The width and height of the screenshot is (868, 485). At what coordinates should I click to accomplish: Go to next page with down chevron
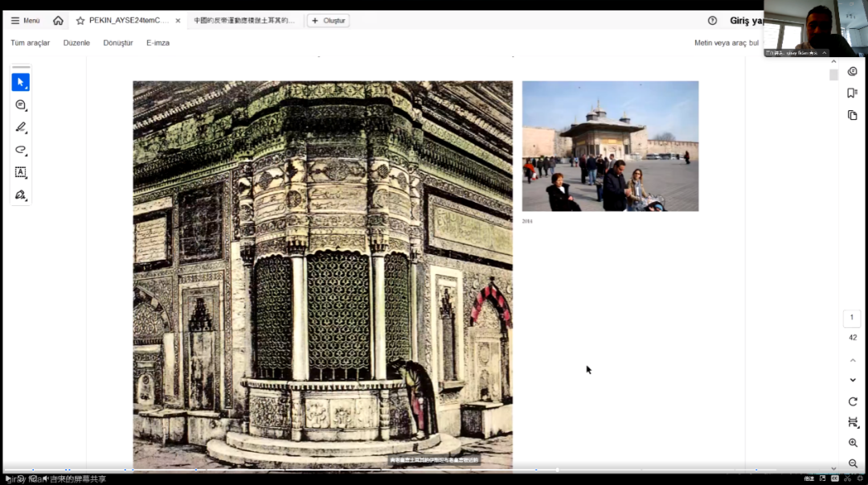(853, 380)
